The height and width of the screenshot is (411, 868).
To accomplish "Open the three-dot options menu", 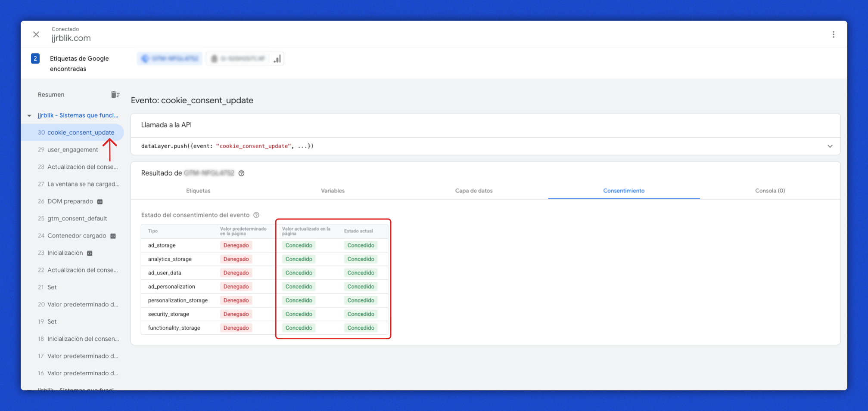I will 833,34.
